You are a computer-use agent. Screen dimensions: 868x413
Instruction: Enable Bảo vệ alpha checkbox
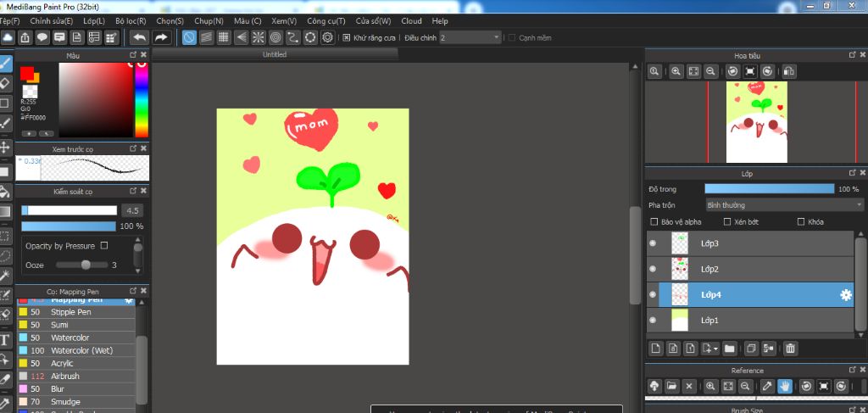pos(654,221)
